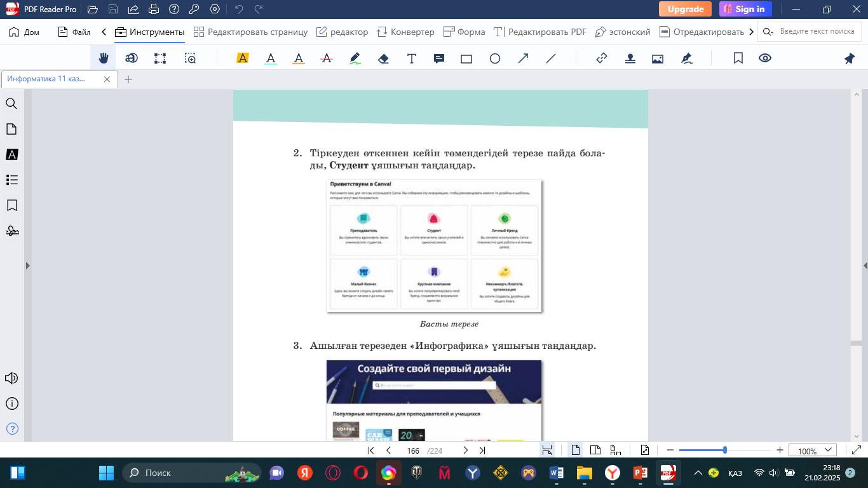Screen dimensions: 868x488
Task: Select the Eraser tool
Action: 383,58
